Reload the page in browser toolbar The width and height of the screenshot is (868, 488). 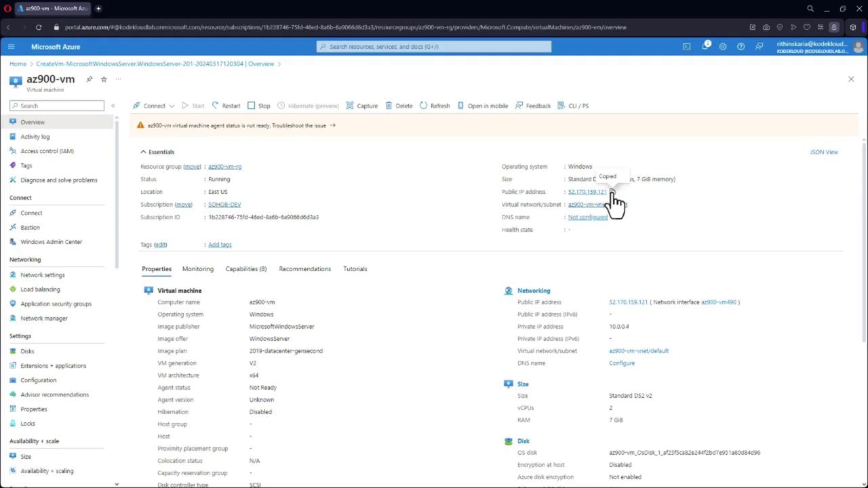click(39, 27)
